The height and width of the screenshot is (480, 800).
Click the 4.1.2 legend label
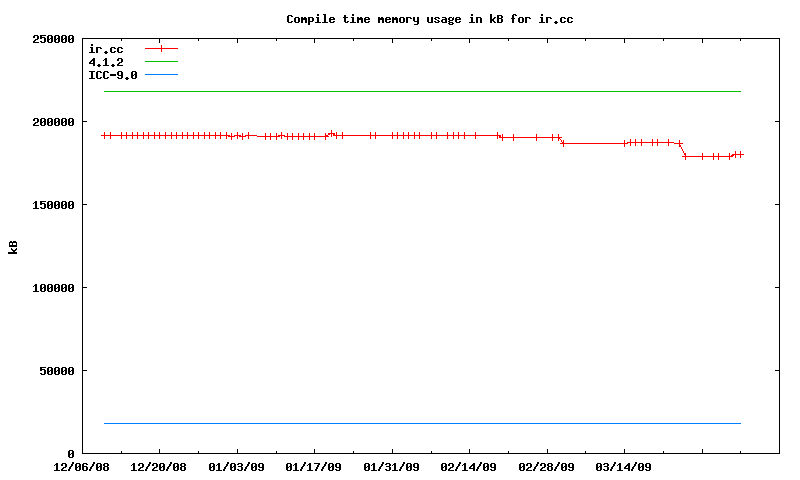pos(105,62)
